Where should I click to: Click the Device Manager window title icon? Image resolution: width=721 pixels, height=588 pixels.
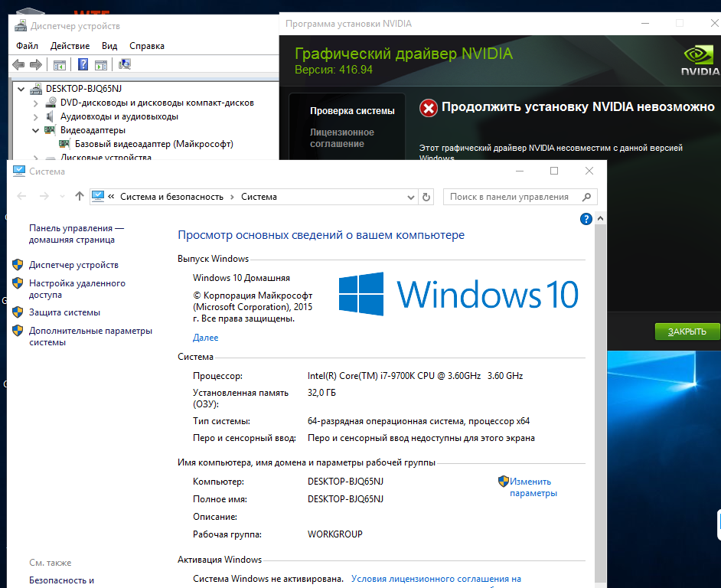pyautogui.click(x=20, y=26)
